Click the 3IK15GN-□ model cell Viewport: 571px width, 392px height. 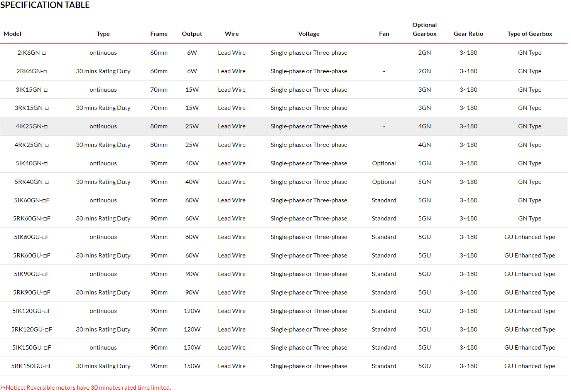32,90
